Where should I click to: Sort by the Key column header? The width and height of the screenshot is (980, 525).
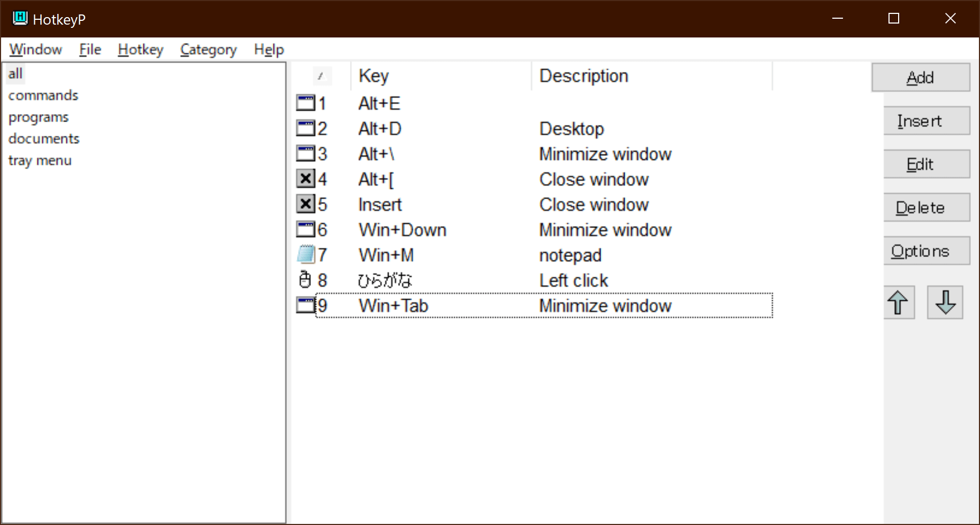441,75
